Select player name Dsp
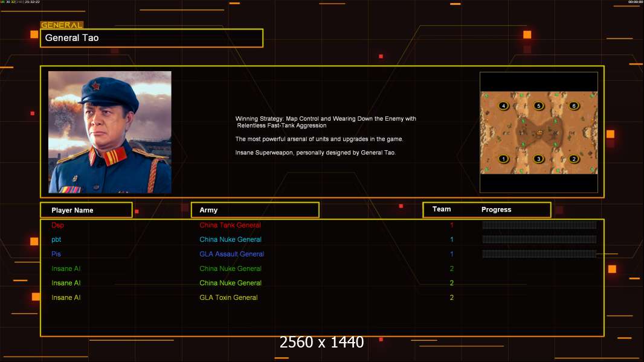The height and width of the screenshot is (362, 644). 57,225
